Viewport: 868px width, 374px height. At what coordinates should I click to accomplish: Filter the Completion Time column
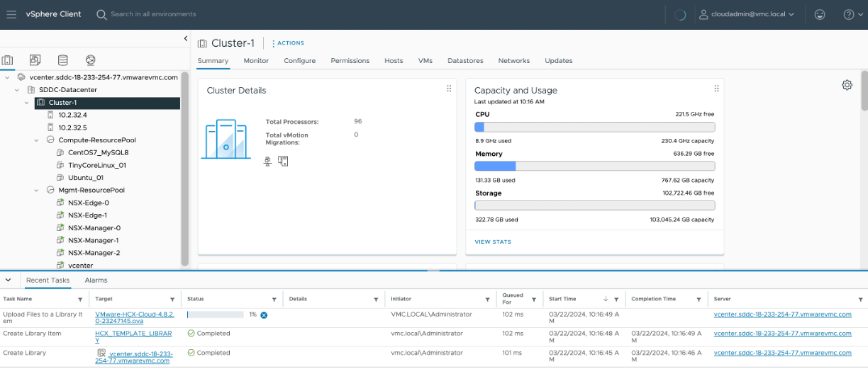[x=699, y=300]
